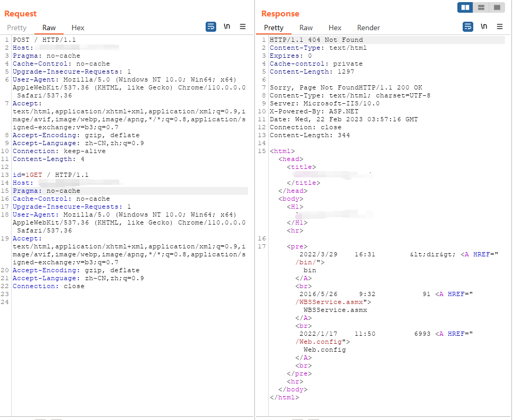
Task: Click the 'Expires: 0' response header
Action: [x=291, y=56]
